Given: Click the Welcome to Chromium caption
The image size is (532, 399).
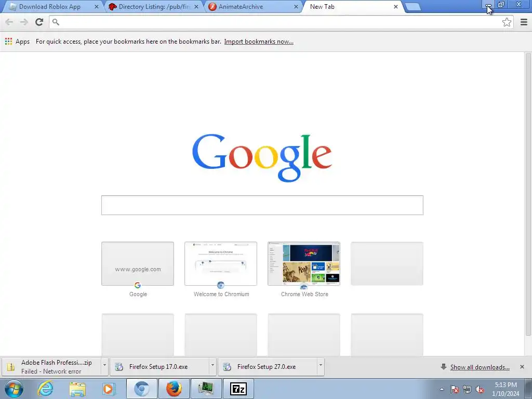Looking at the screenshot, I should 221,294.
